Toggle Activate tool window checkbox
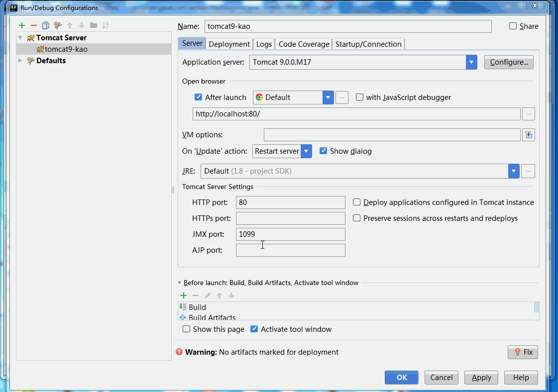558x392 pixels. (254, 329)
